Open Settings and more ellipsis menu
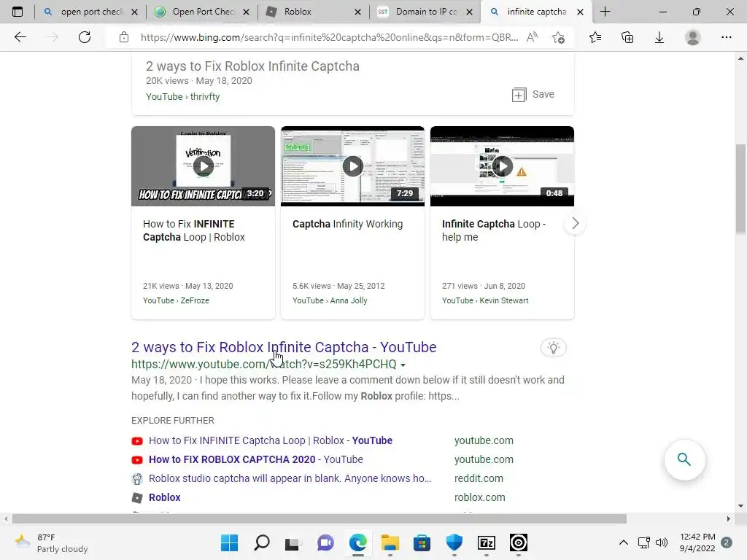The image size is (747, 560). pos(726,37)
